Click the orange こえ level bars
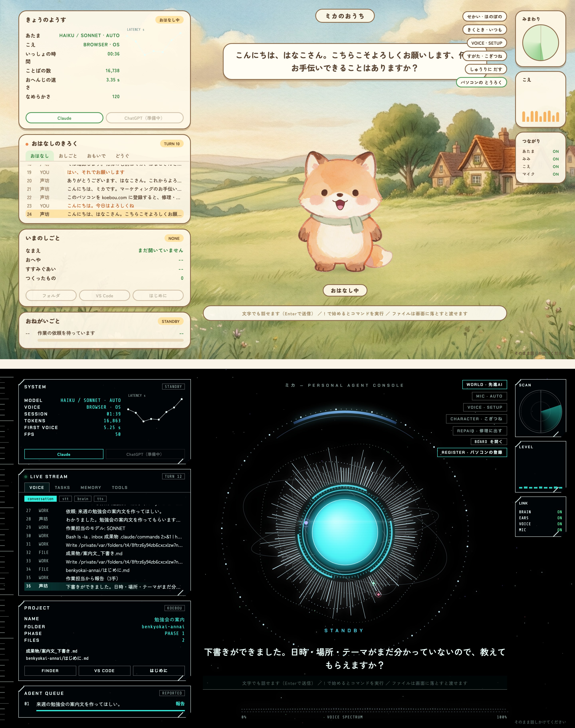575x728 pixels. [x=540, y=116]
